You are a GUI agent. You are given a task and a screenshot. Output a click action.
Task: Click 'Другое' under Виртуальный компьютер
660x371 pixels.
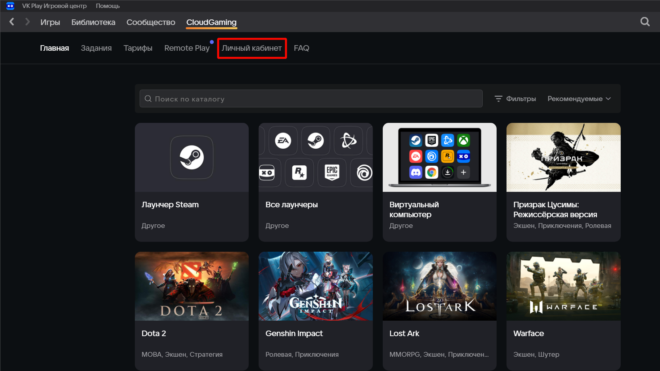401,226
